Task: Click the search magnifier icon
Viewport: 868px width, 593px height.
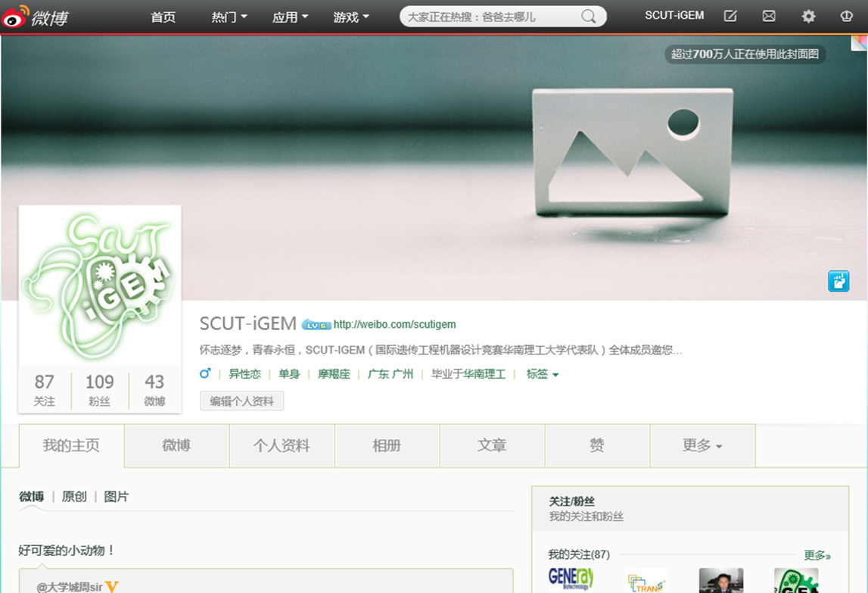Action: pos(588,17)
